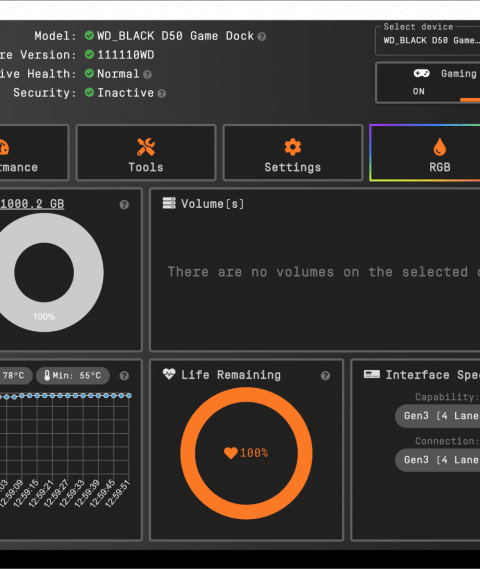Click green check icon beside Model
The image size is (480, 569).
click(x=89, y=35)
